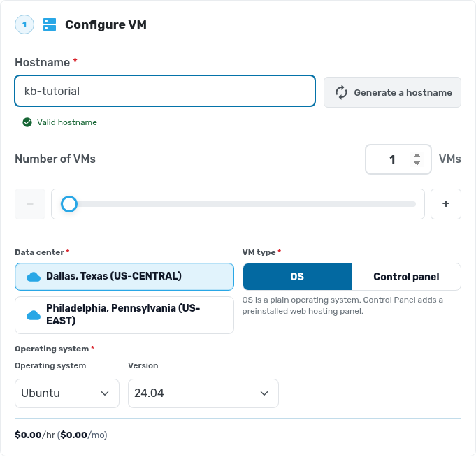Click the Valid hostname message text
The height and width of the screenshot is (457, 476).
(67, 122)
